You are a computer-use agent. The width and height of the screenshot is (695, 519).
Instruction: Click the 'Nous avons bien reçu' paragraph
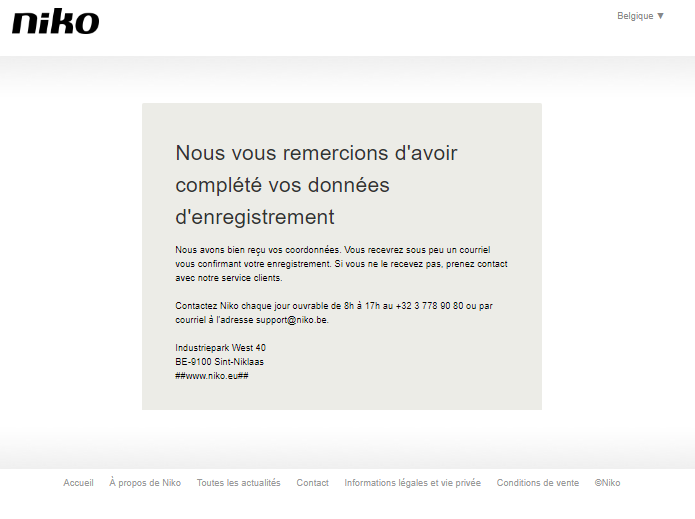pyautogui.click(x=340, y=264)
